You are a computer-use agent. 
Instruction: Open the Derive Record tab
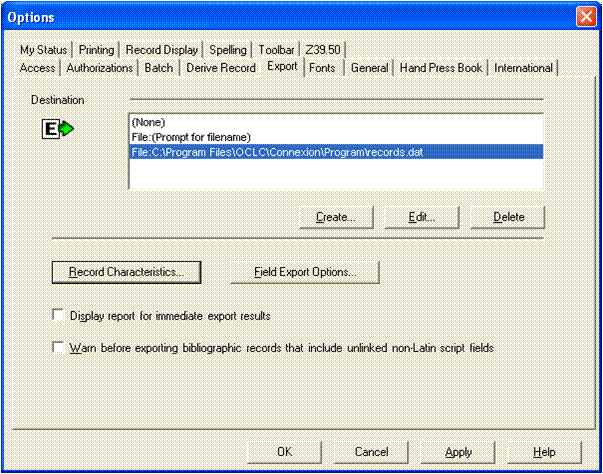(220, 68)
